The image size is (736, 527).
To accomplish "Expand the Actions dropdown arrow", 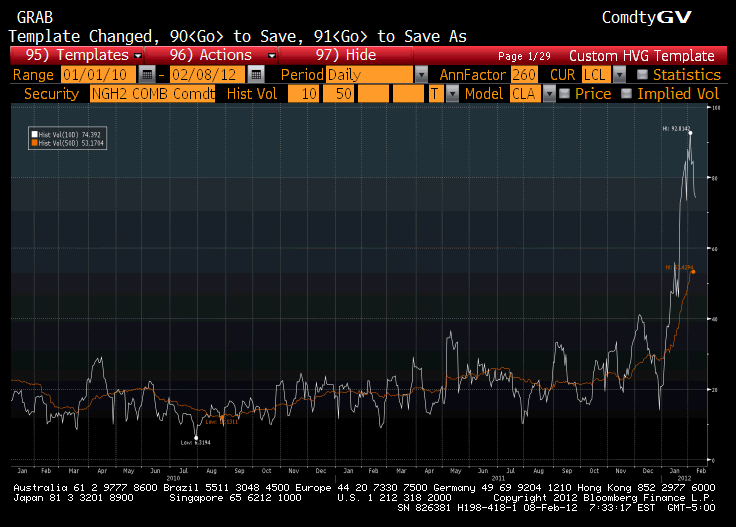I will pyautogui.click(x=272, y=56).
